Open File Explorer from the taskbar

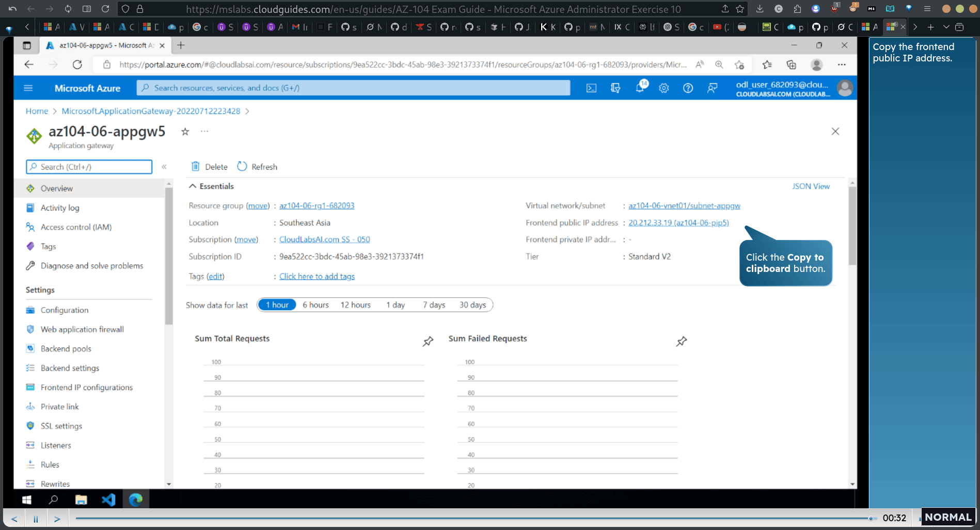tap(81, 500)
